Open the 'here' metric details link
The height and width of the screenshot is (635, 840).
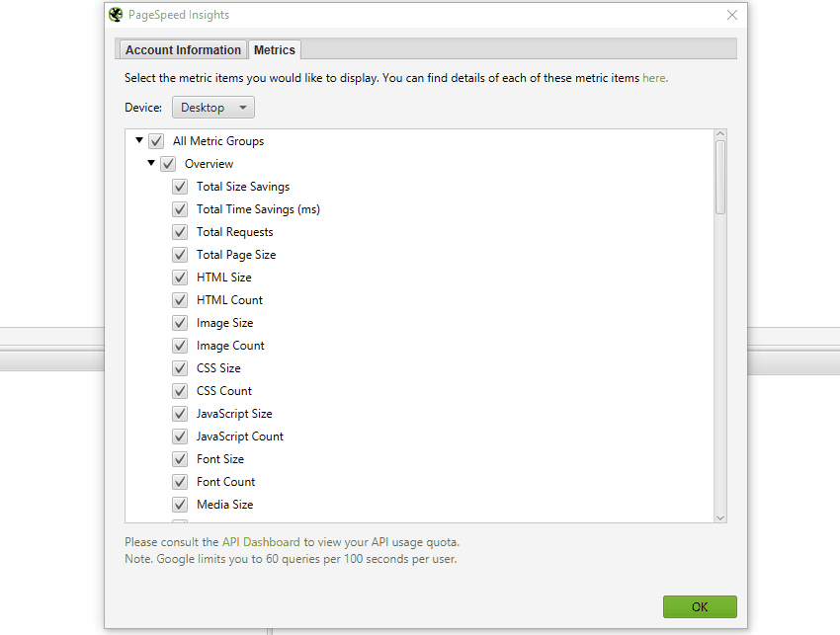pos(654,78)
